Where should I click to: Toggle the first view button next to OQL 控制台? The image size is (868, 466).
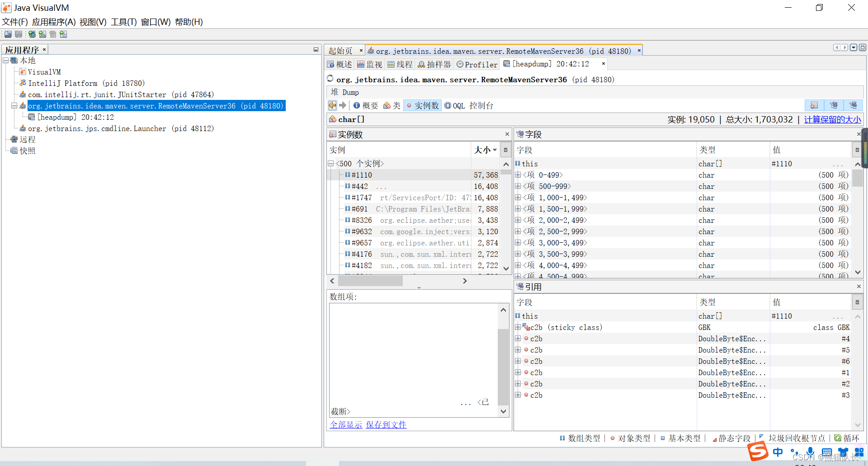[814, 105]
